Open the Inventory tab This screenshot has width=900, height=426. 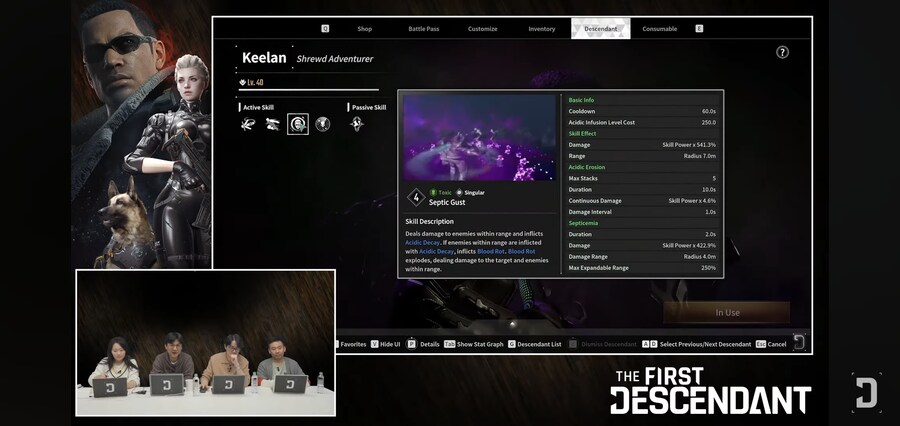point(541,29)
